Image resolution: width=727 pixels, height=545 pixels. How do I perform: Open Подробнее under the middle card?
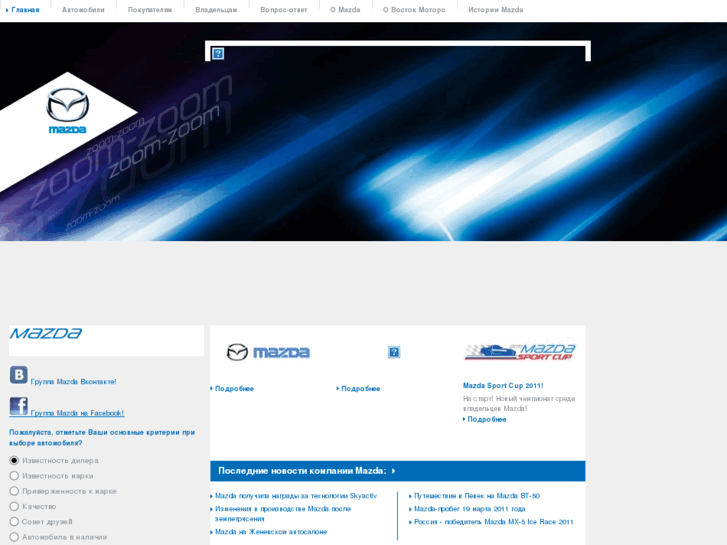tap(361, 389)
